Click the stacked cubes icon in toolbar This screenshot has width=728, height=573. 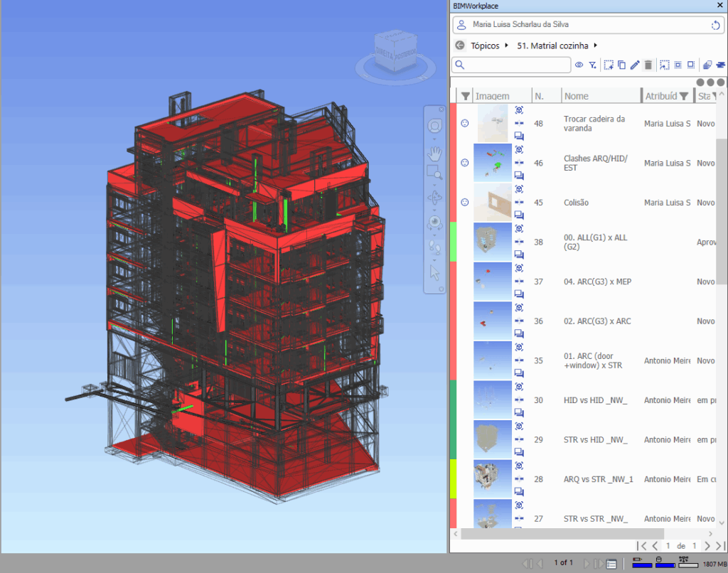(707, 65)
